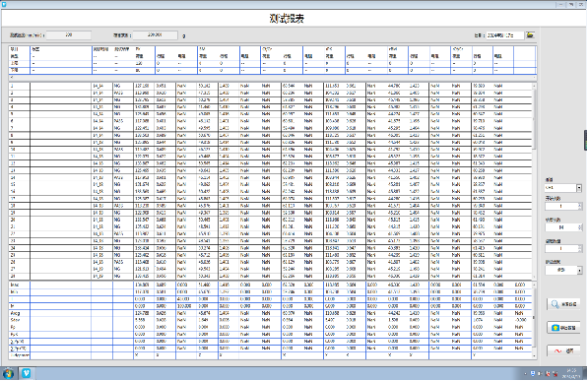Viewport: 588px width, 381px height.
Task: Decrease the second spinner showing 84
Action: coord(580,229)
